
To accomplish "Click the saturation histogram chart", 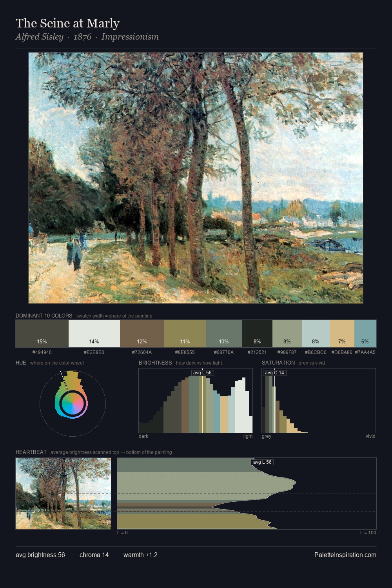I will click(319, 401).
